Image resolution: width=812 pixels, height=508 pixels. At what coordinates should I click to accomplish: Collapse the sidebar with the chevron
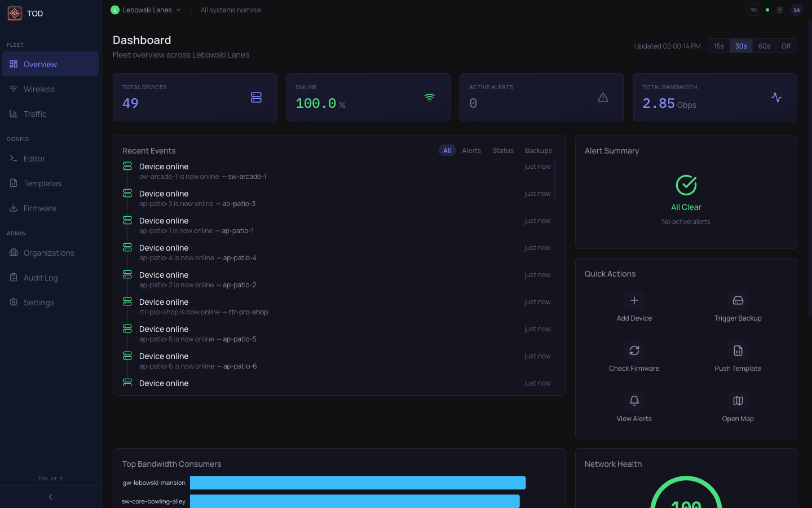(x=50, y=497)
